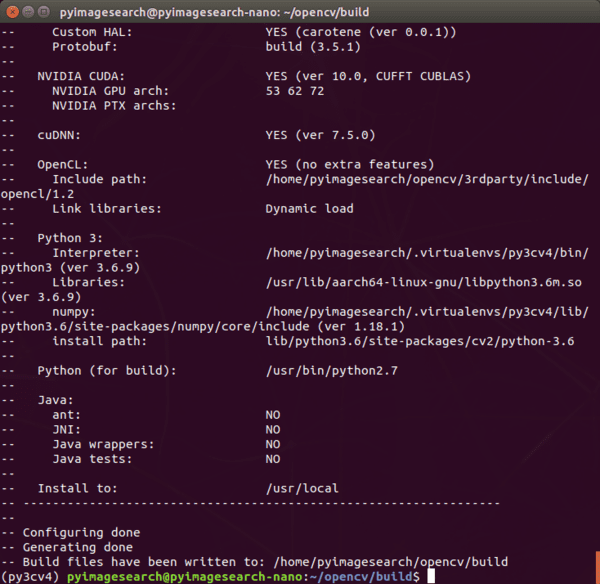Click the NO value beside 'Java tests:'
The width and height of the screenshot is (600, 584).
click(273, 459)
